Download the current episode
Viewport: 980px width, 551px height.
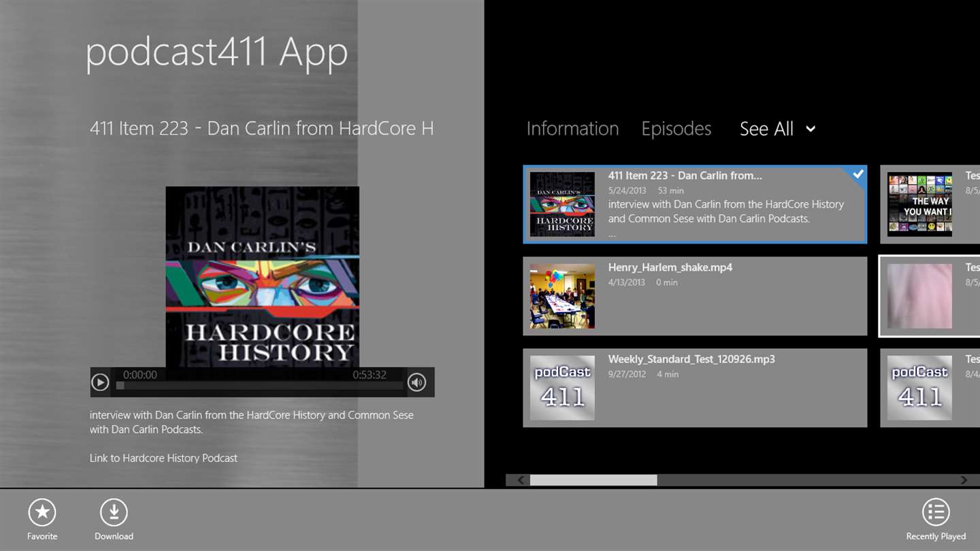point(114,513)
